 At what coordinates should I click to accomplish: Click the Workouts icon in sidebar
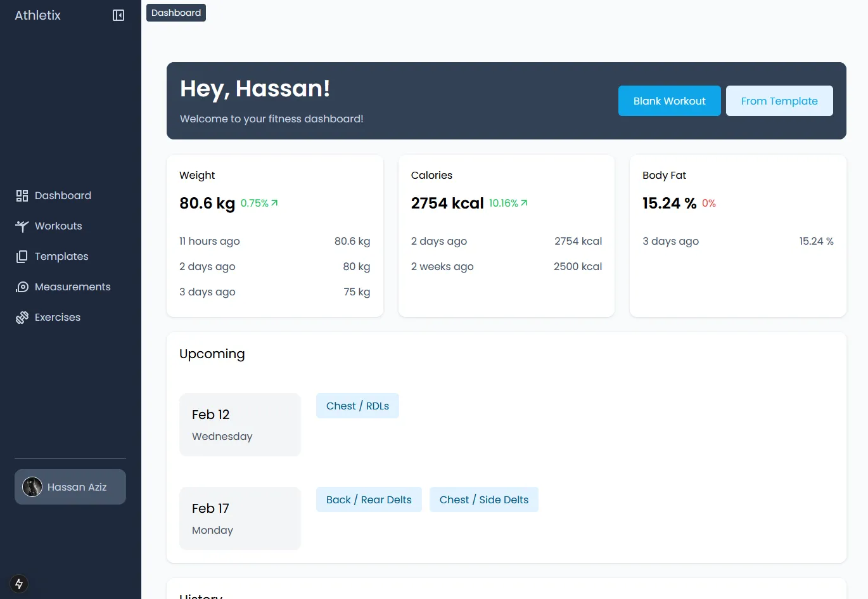point(22,226)
